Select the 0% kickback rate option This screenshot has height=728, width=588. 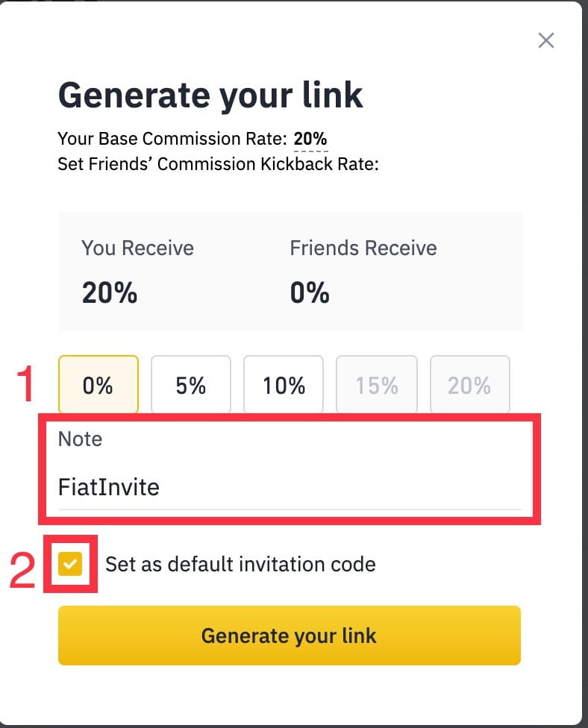tap(98, 384)
